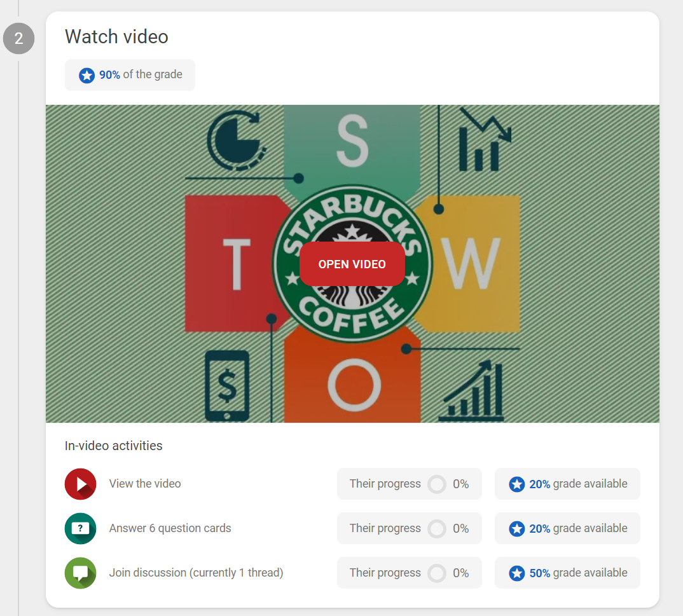683x616 pixels.
Task: Click the red play icon for View the video
Action: click(81, 484)
